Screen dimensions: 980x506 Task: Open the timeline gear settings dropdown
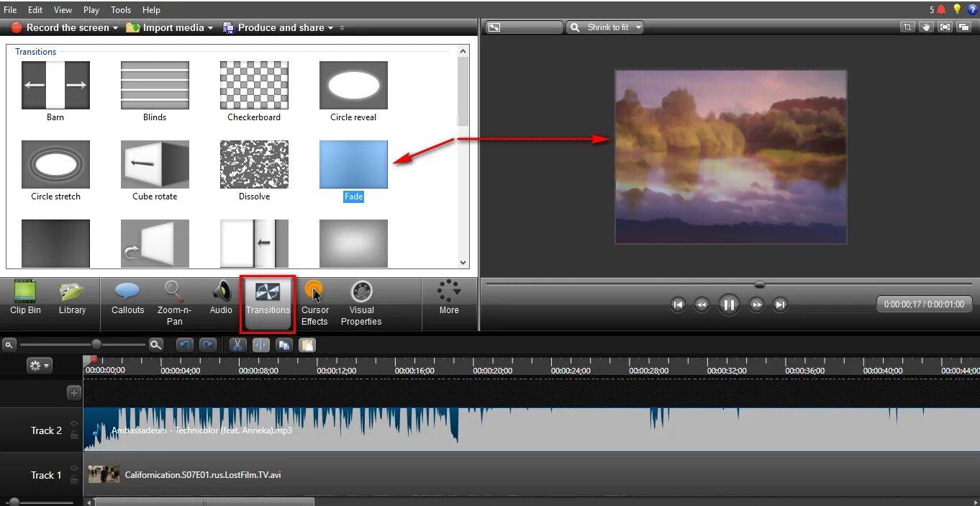click(39, 366)
